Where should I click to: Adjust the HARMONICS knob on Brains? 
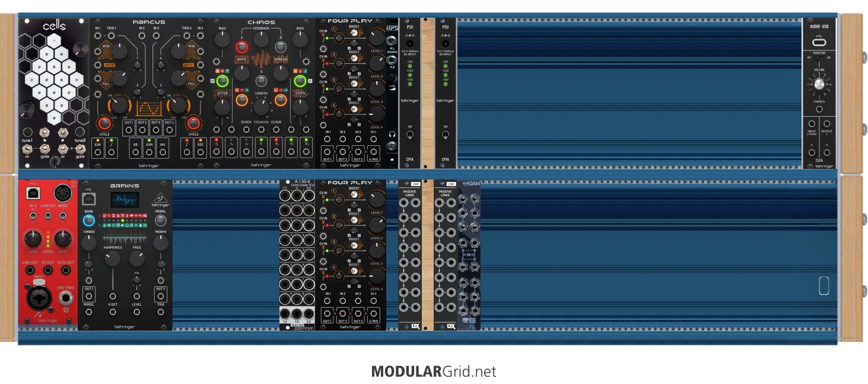click(x=112, y=258)
